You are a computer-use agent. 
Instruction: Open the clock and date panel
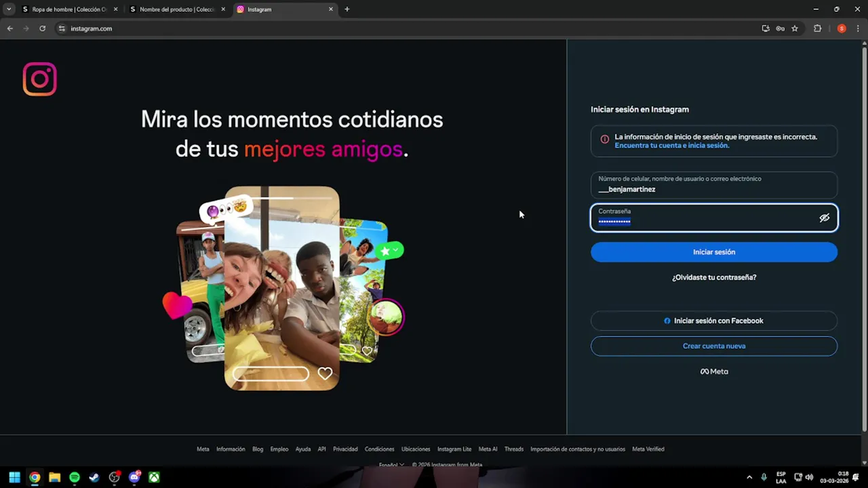coord(834,477)
